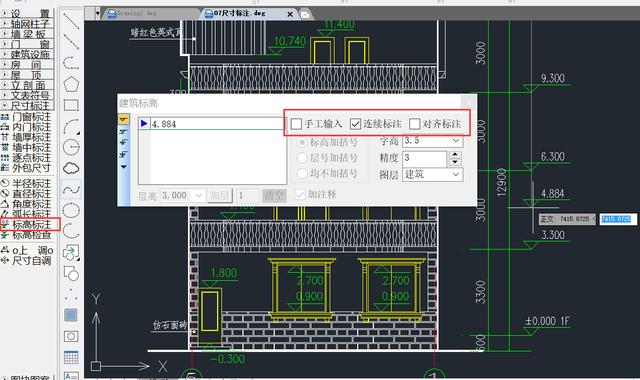
Task: Decrease the 精度 value with down arrow
Action: pos(455,162)
